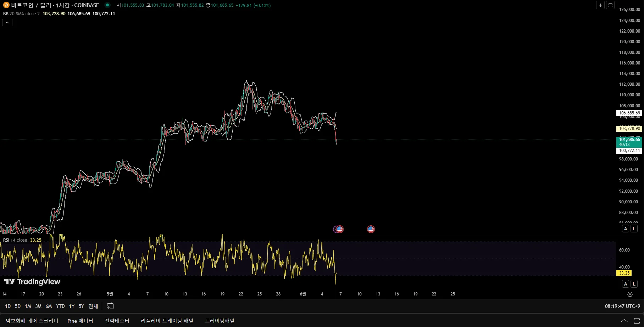This screenshot has height=327, width=644.
Task: Open the Pine 에디터 tab
Action: [80, 321]
